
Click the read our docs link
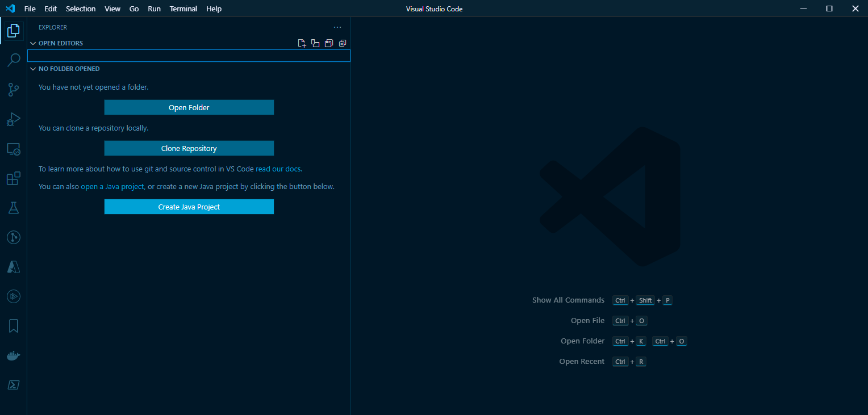278,169
